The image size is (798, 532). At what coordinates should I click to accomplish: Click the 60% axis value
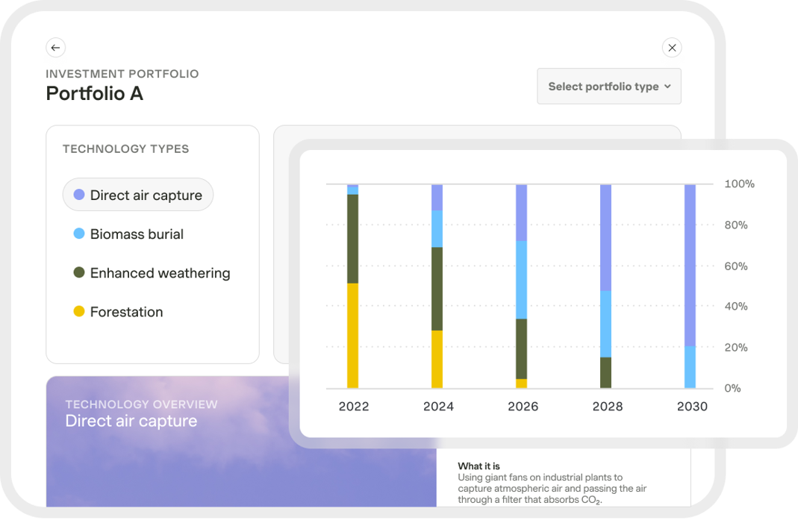pyautogui.click(x=736, y=266)
